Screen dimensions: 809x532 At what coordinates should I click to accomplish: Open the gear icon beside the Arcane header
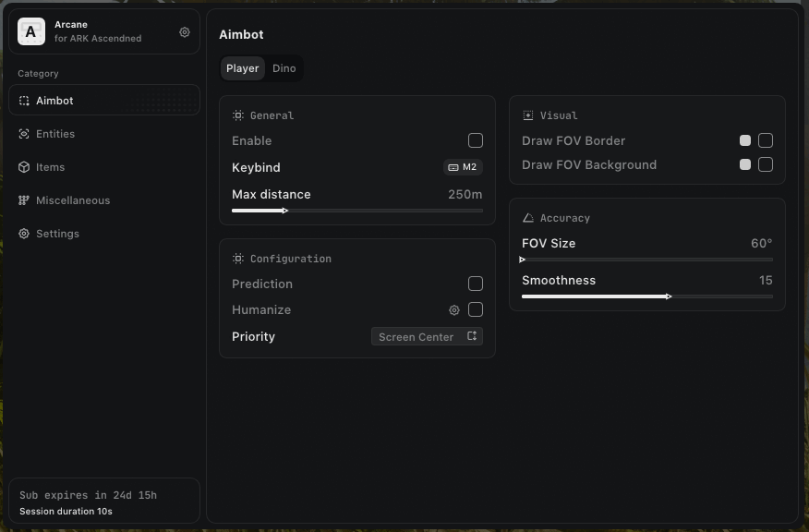coord(184,31)
